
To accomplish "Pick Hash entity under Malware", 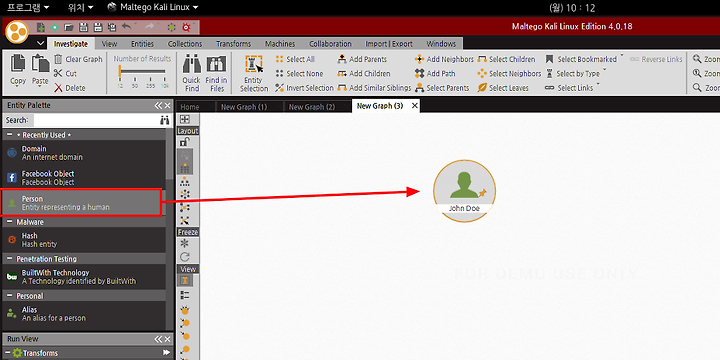I will (x=83, y=240).
